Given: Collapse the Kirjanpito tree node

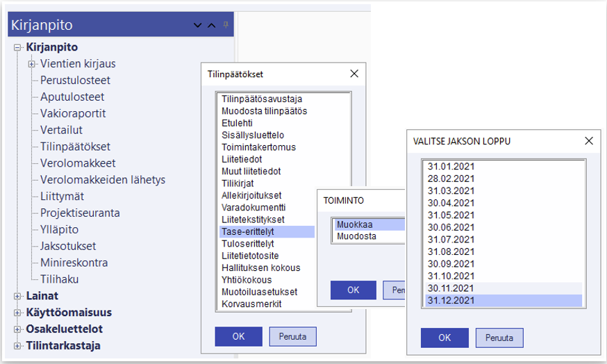Looking at the screenshot, I should 17,47.
